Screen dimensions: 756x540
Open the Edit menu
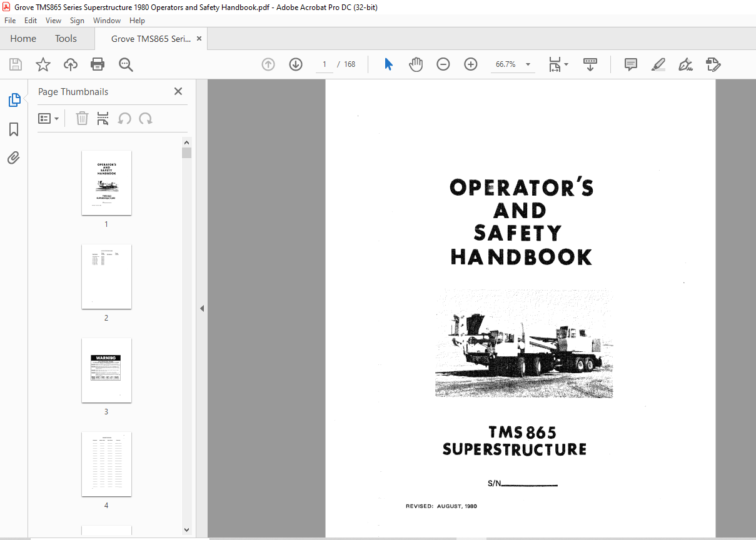[31, 21]
